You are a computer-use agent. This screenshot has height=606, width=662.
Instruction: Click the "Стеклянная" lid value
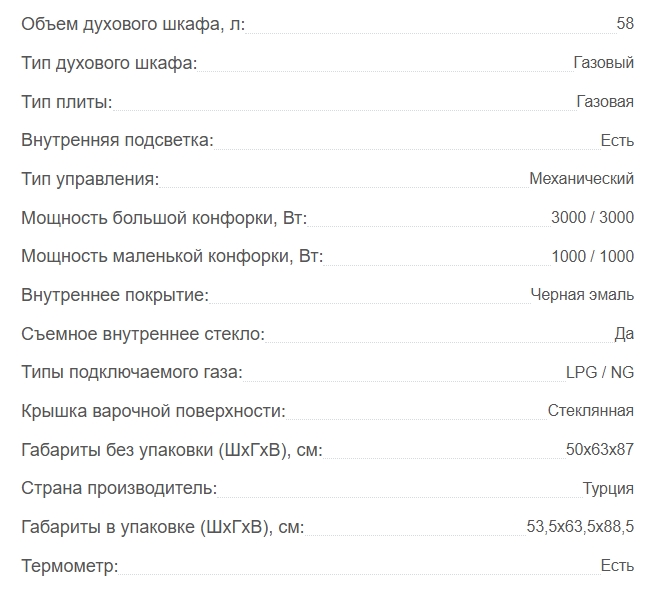pos(590,411)
